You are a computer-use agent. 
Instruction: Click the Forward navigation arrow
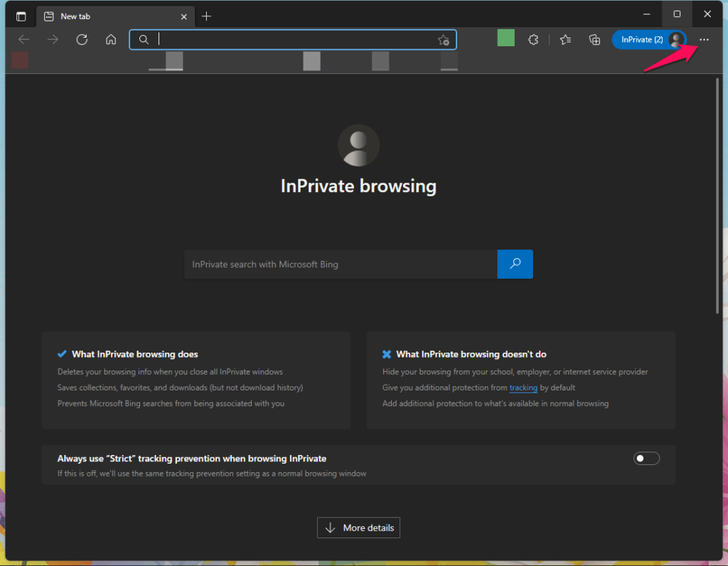(x=53, y=40)
